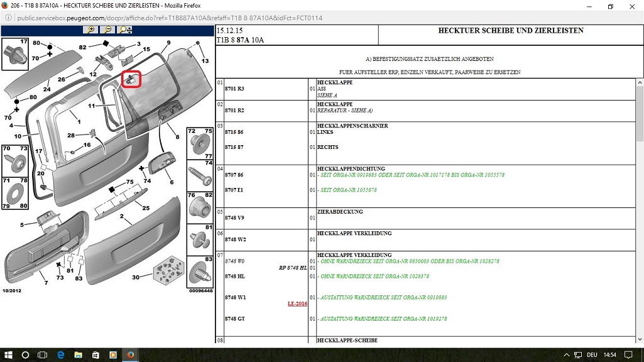Open the DEU input language selector
Screen dimensions: 644x362
(592, 355)
